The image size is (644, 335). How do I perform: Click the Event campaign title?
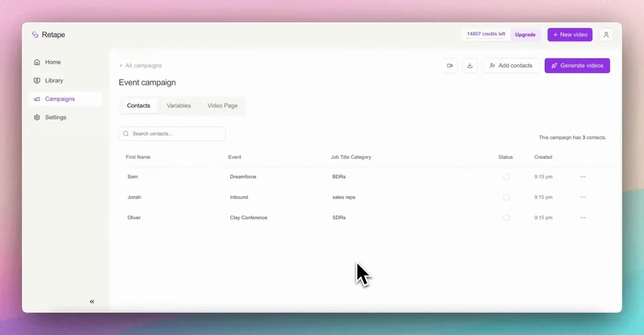147,82
